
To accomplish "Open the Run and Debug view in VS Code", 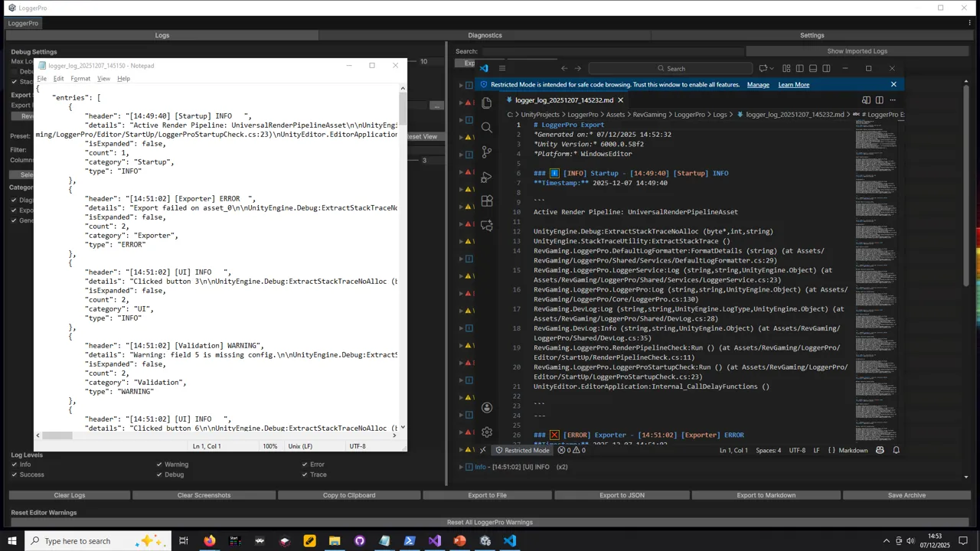I will point(487,177).
